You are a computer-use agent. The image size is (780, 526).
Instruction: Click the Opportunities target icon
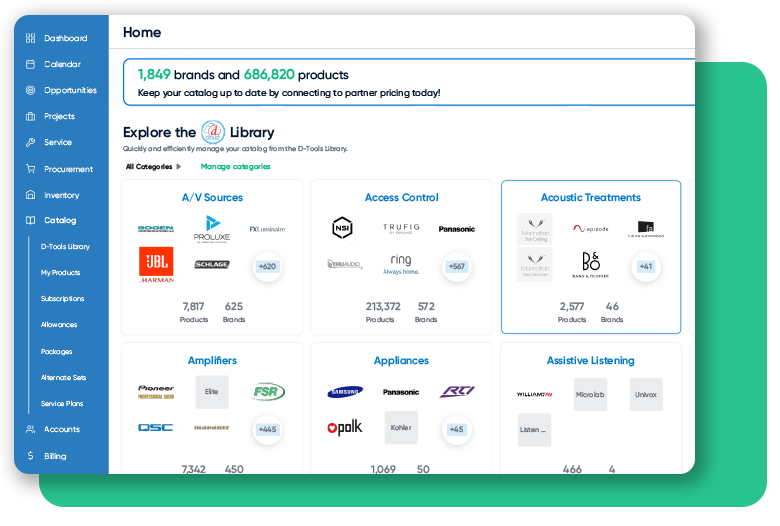pos(30,90)
